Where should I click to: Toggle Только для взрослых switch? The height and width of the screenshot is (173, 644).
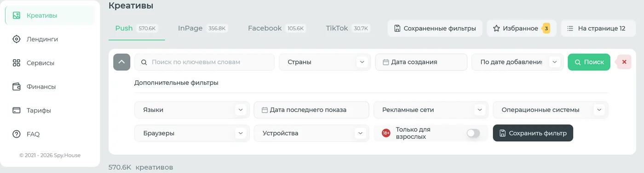tap(473, 133)
